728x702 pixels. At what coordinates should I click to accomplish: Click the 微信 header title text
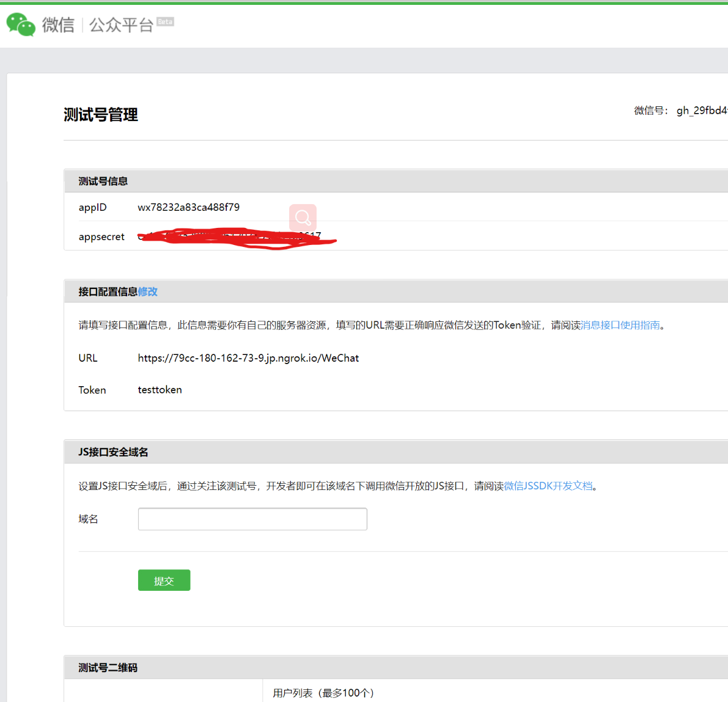tap(58, 24)
